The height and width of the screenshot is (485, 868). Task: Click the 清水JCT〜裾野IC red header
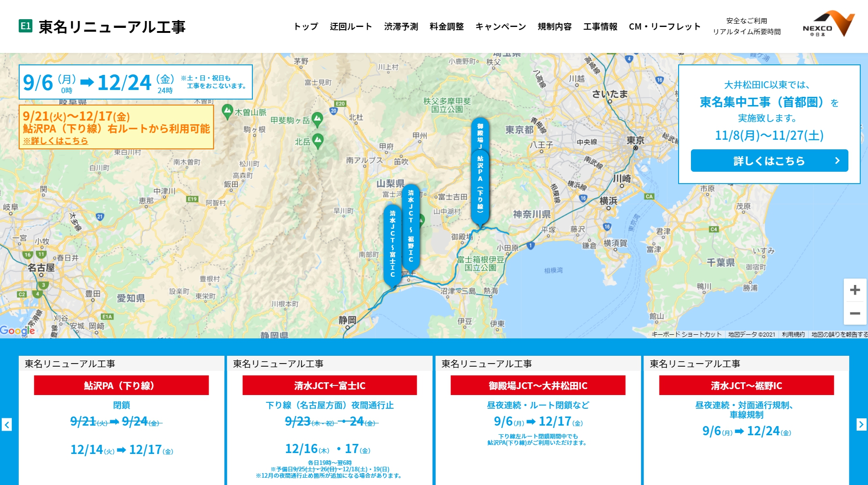click(x=746, y=385)
